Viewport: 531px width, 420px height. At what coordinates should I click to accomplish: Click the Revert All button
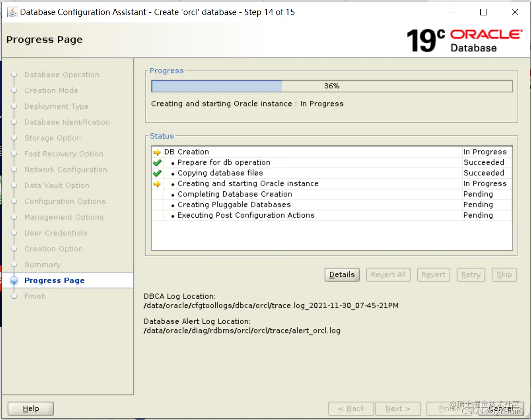tap(388, 275)
